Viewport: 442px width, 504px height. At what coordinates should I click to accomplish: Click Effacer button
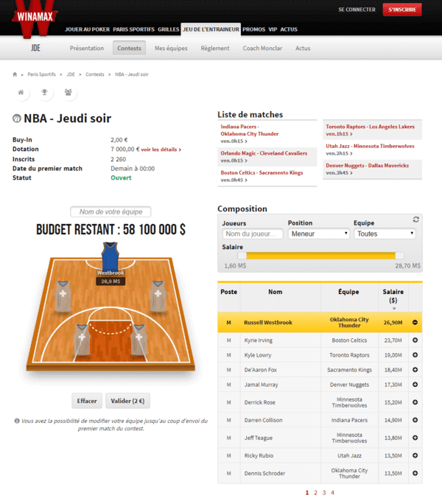coord(87,401)
